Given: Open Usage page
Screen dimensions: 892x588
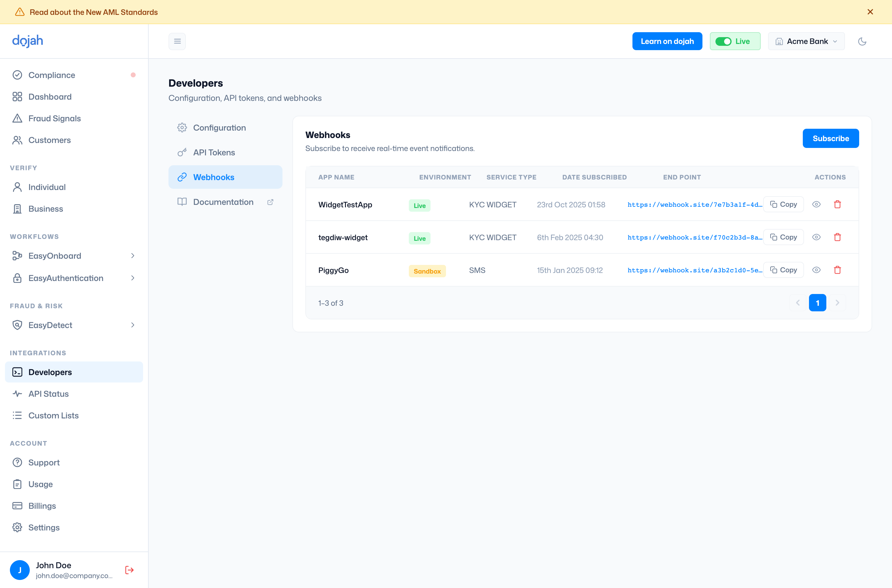Looking at the screenshot, I should click(74, 484).
